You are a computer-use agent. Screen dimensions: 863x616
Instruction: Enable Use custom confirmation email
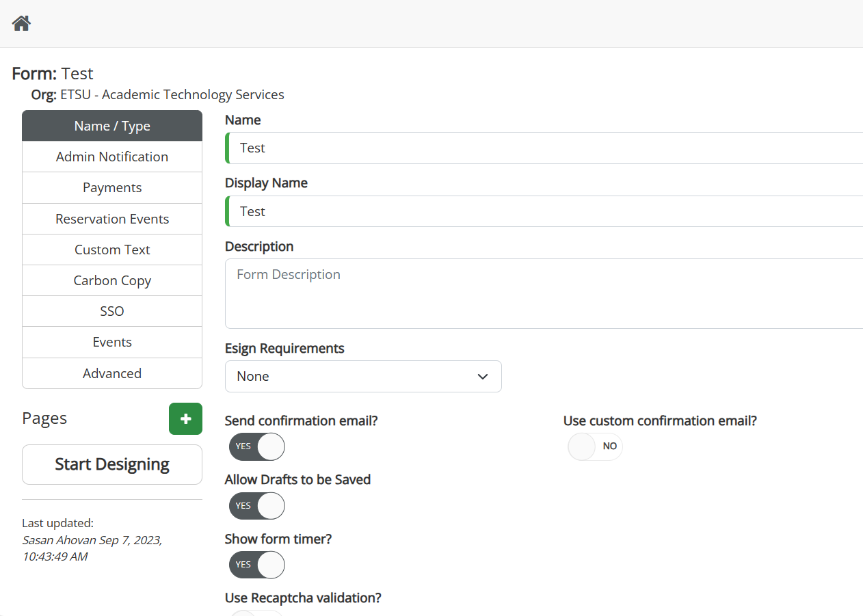(x=595, y=446)
